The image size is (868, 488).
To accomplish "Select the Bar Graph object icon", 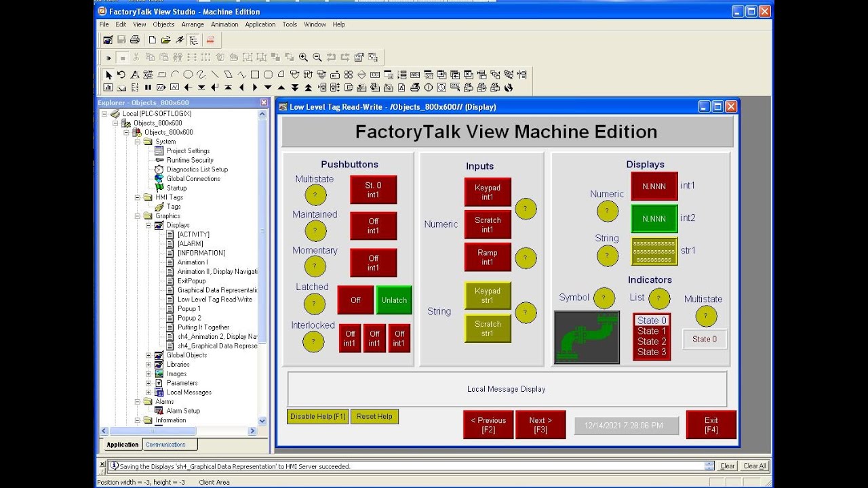I will [x=108, y=87].
